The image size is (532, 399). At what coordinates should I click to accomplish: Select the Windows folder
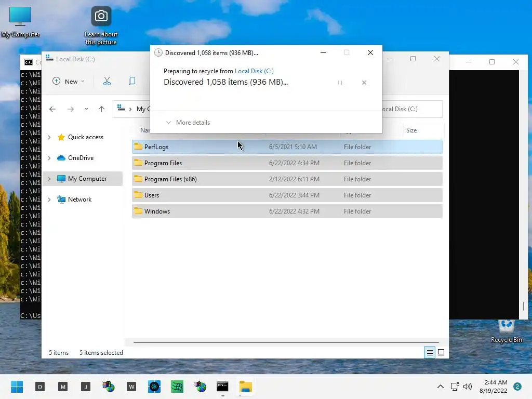287,211
